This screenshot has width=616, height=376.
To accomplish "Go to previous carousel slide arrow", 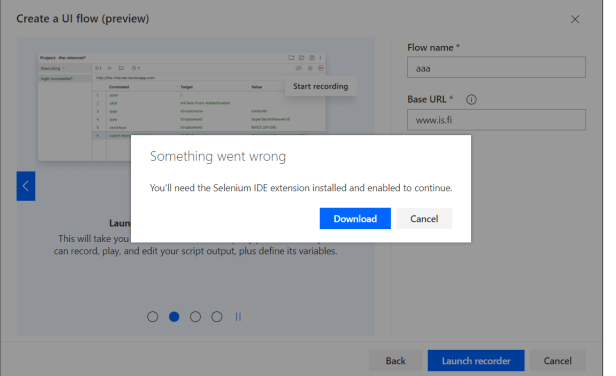I will 26,186.
